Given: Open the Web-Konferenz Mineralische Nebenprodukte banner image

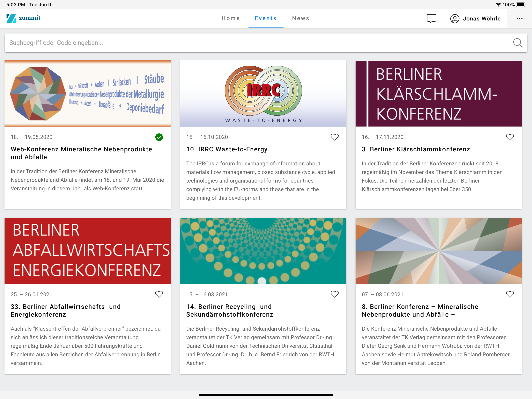Looking at the screenshot, I should (88, 94).
